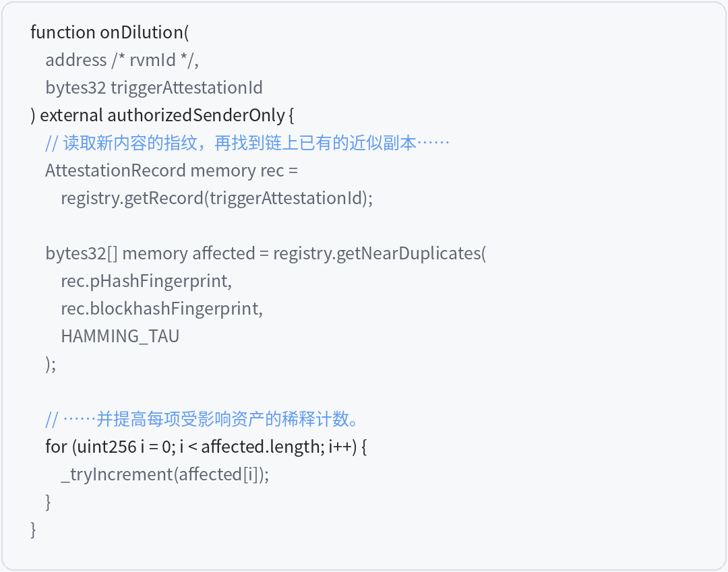Click the AttestationRecord memory rec line

tap(171, 170)
